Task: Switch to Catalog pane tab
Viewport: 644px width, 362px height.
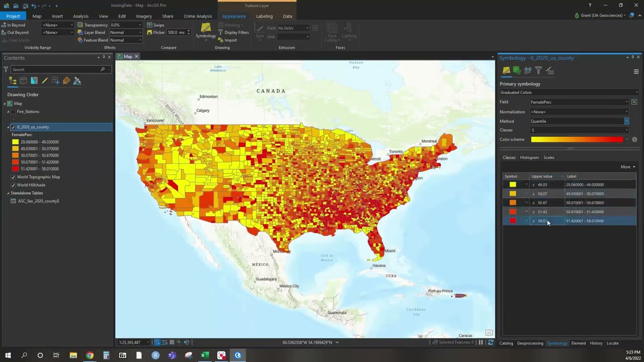Action: coord(506,343)
